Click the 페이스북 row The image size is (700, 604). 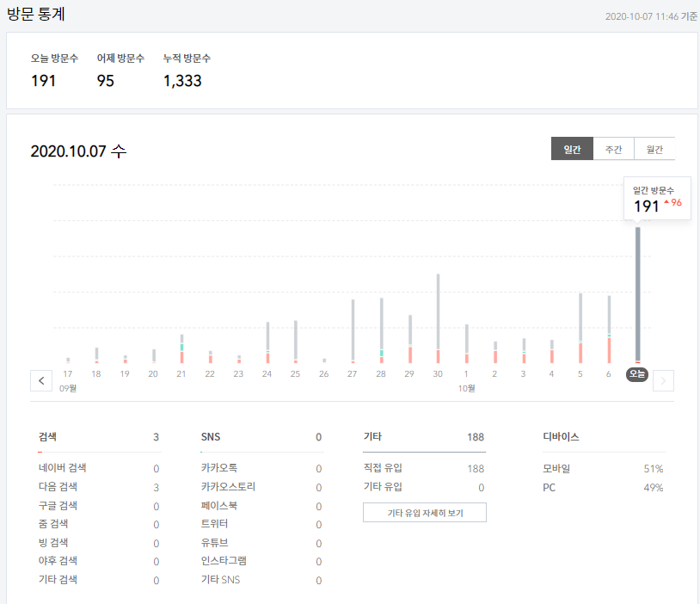pyautogui.click(x=261, y=506)
